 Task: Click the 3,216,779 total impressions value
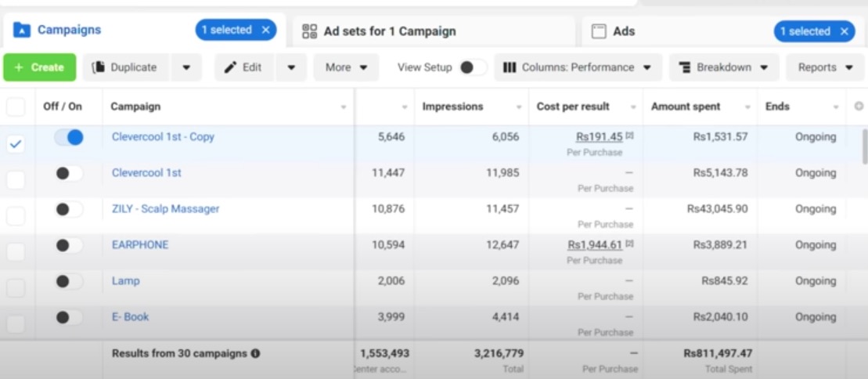[499, 353]
